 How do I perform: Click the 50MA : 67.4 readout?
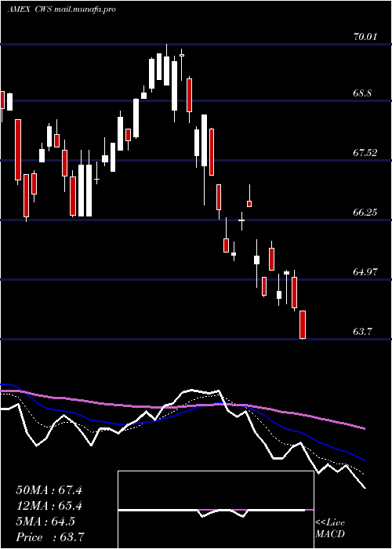(x=49, y=490)
